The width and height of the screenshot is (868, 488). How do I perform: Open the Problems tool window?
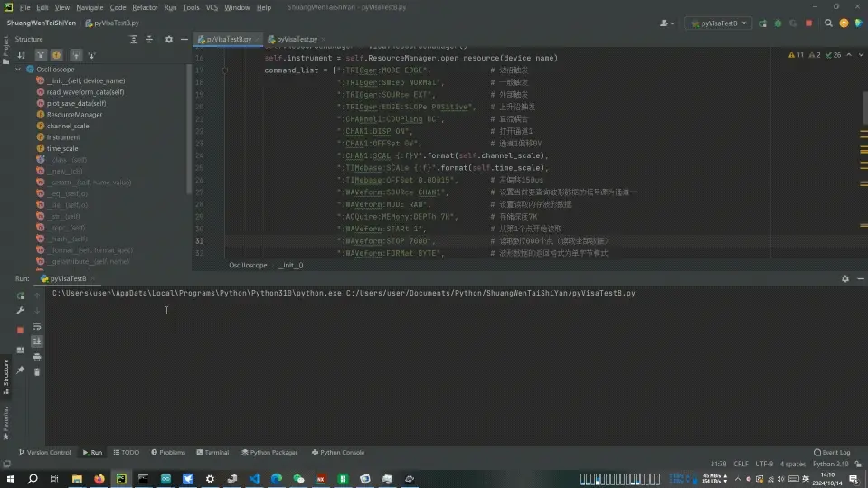[x=168, y=453]
